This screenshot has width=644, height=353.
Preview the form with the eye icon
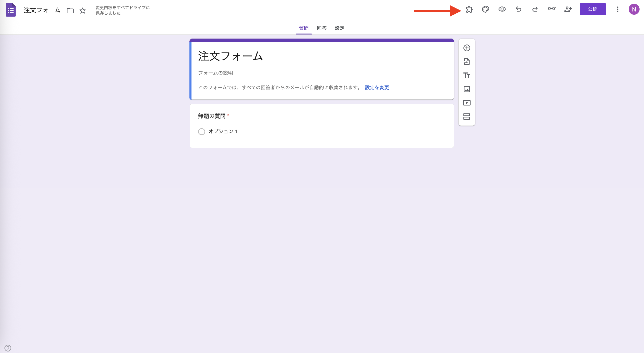point(502,9)
